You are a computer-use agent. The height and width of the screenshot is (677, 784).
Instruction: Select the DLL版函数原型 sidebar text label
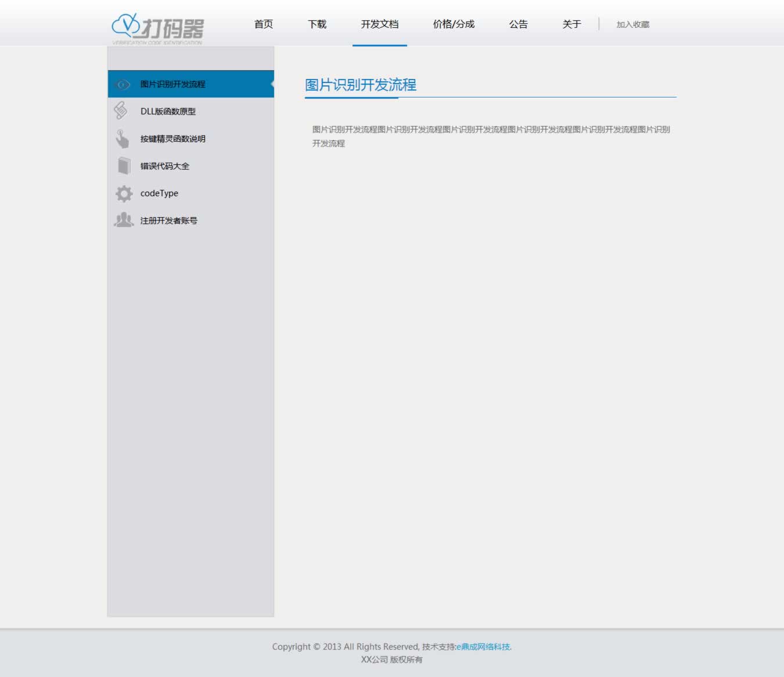[168, 111]
